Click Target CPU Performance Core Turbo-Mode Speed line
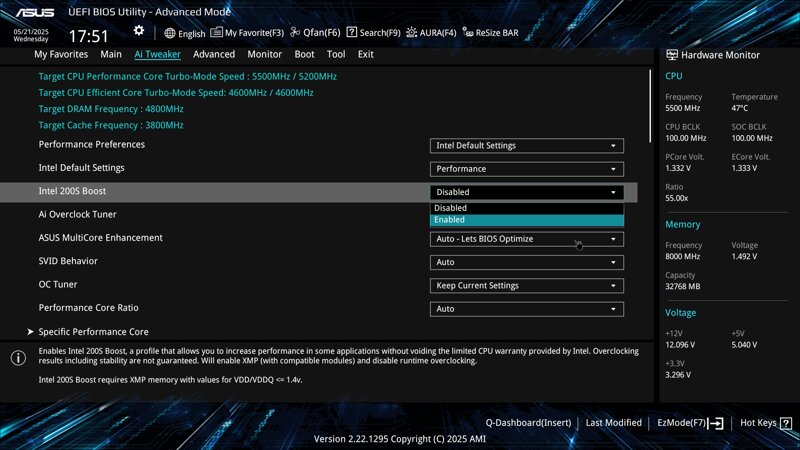Image resolution: width=800 pixels, height=450 pixels. click(x=187, y=77)
